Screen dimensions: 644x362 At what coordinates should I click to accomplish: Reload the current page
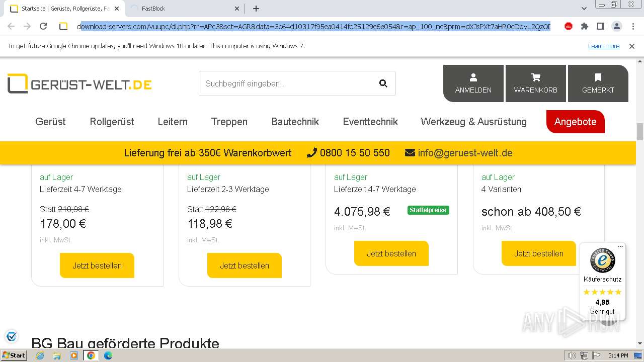click(x=43, y=26)
